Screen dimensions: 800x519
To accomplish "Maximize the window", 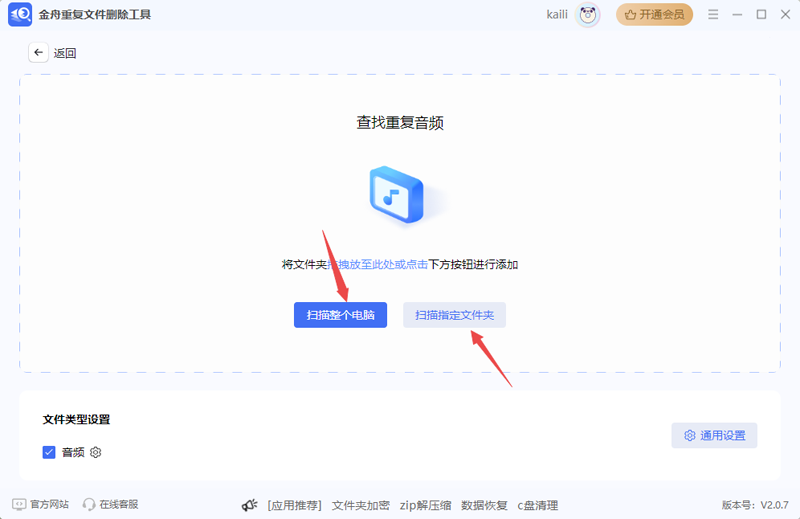I will point(761,15).
